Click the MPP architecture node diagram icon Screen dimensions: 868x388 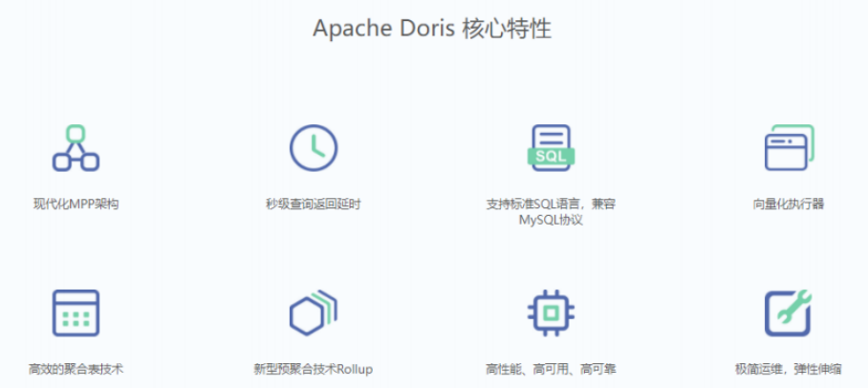coord(76,148)
